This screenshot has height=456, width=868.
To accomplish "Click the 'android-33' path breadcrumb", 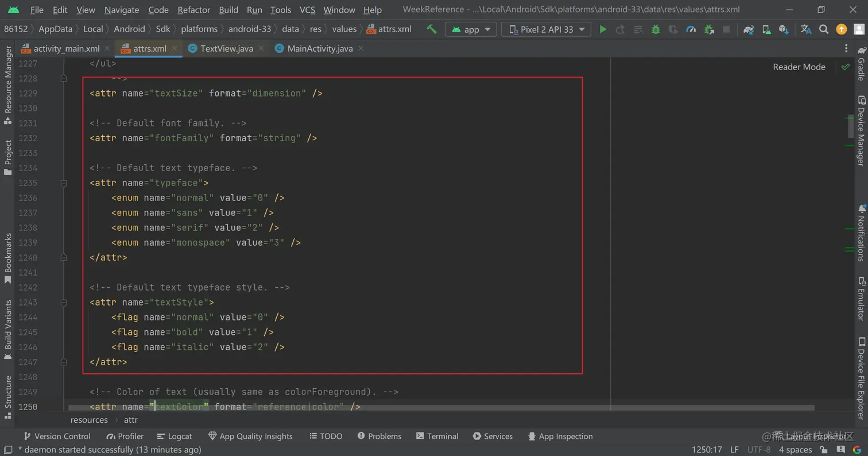I will [x=250, y=29].
